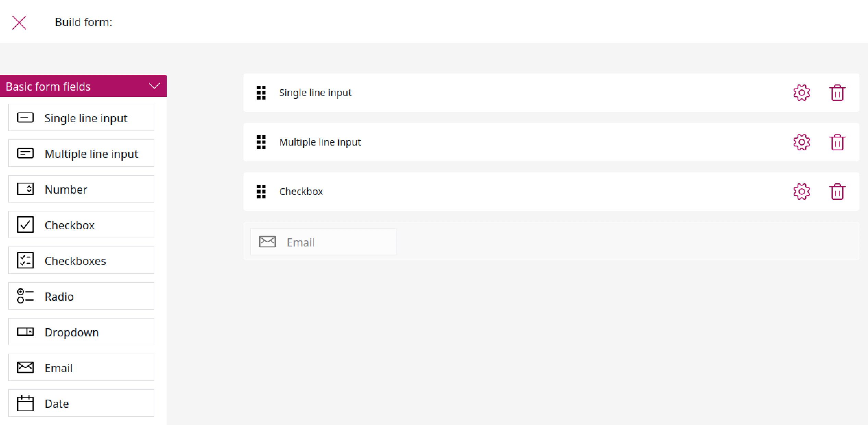Pick the Checkbox field type in sidebar

tap(81, 225)
